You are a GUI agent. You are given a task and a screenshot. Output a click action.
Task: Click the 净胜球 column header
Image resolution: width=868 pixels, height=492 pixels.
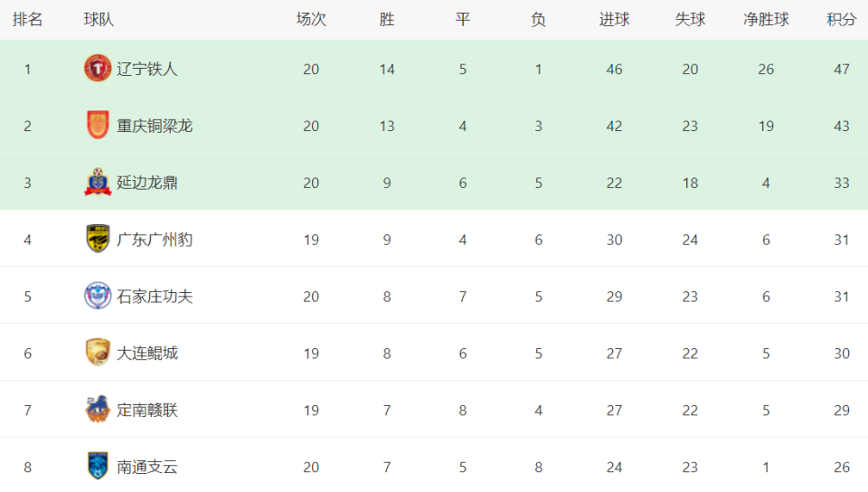766,19
